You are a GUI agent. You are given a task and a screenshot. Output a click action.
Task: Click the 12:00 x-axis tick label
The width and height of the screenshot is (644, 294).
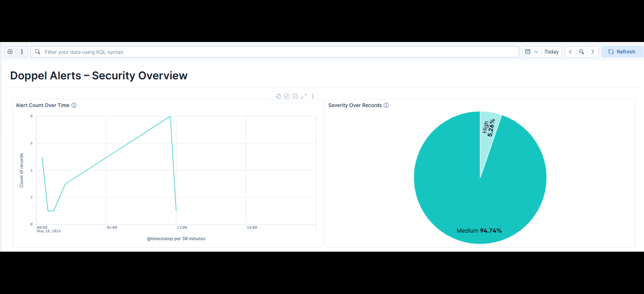[x=182, y=227]
